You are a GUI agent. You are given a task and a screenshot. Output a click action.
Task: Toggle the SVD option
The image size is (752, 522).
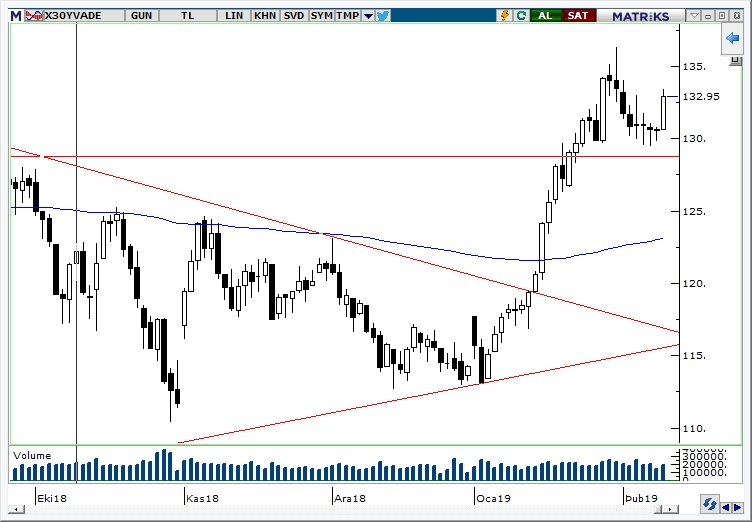[294, 16]
